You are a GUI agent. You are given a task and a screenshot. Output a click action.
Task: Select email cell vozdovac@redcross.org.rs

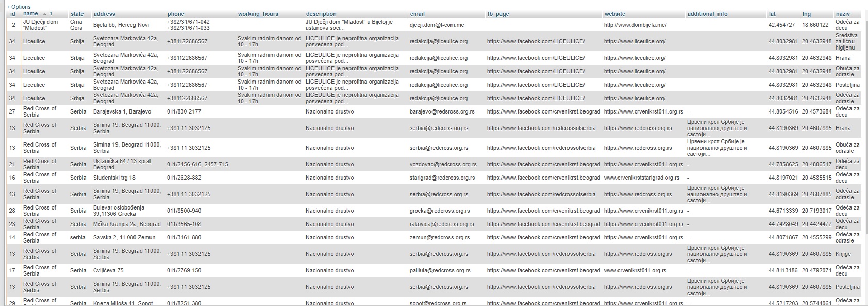[443, 164]
